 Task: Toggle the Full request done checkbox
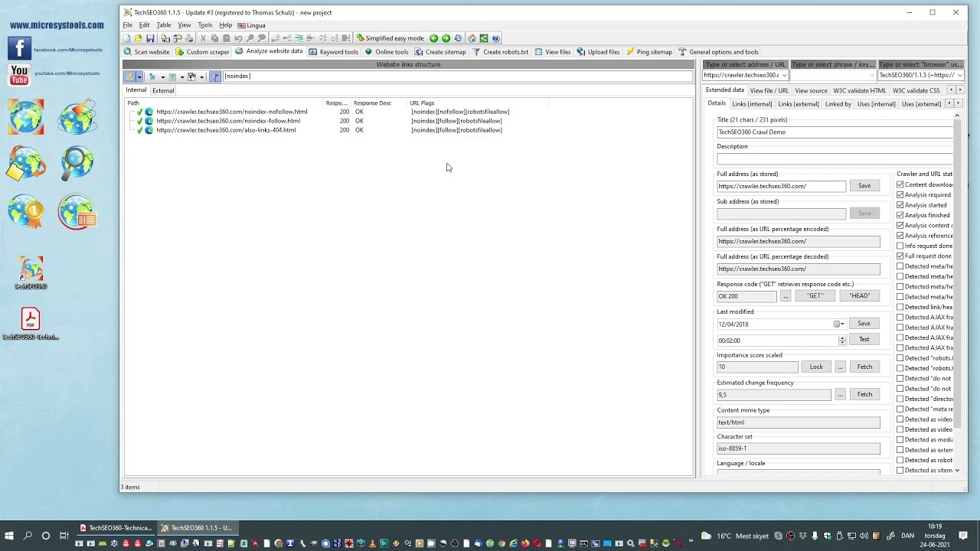(x=900, y=256)
